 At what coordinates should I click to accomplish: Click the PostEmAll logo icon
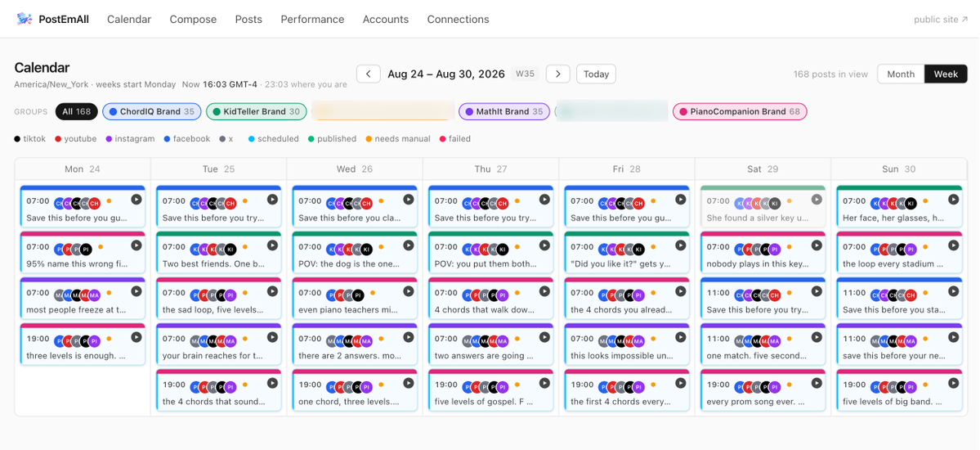[x=25, y=19]
